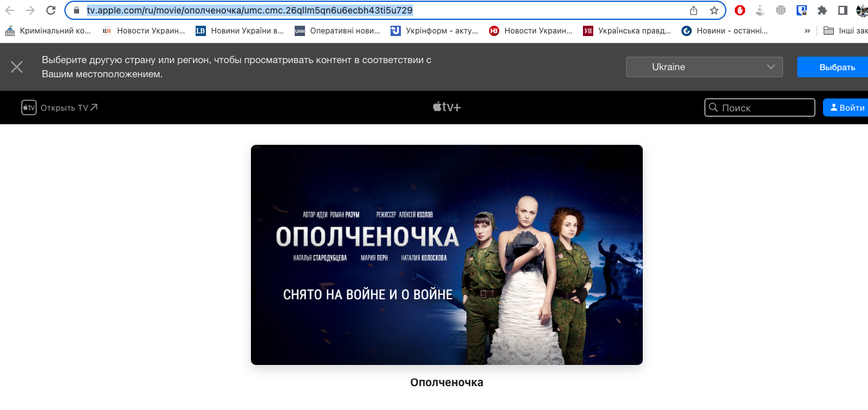Screen dimensions: 868x410
Task: Open the Extensions puzzle menu
Action: (x=822, y=10)
